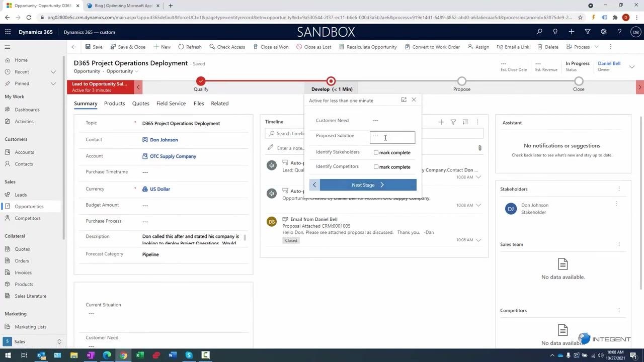The height and width of the screenshot is (362, 644).
Task: Switch to the Products tab
Action: (114, 104)
